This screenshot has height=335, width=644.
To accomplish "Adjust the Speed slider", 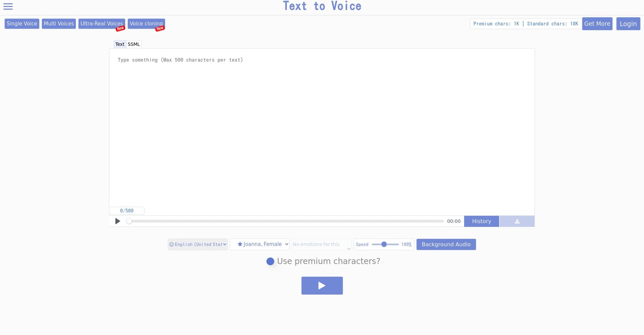I will coord(384,244).
